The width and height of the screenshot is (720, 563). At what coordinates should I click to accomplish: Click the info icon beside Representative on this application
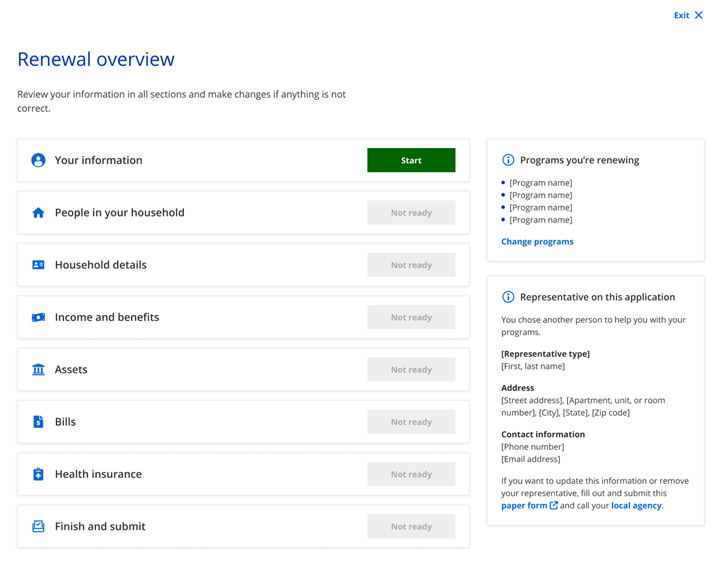click(x=508, y=297)
